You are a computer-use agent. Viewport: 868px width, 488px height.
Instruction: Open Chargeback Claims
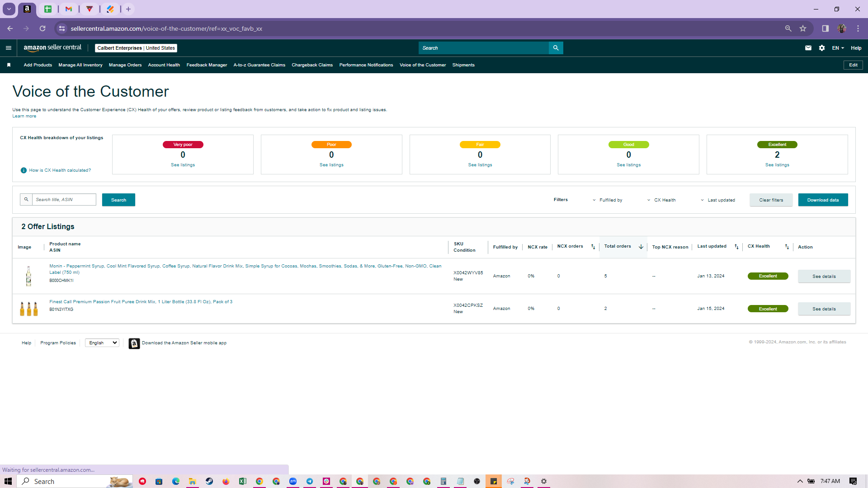pyautogui.click(x=312, y=65)
